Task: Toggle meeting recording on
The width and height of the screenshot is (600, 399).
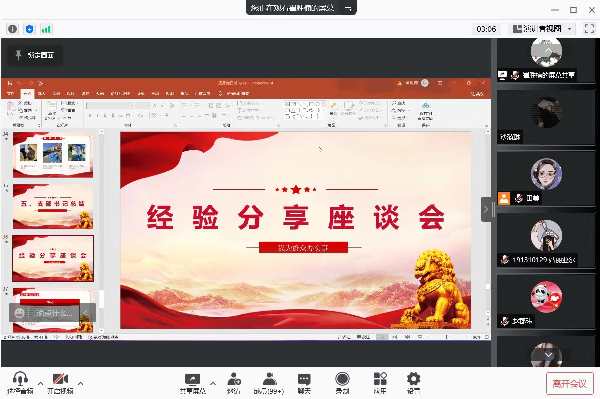Action: 342,383
